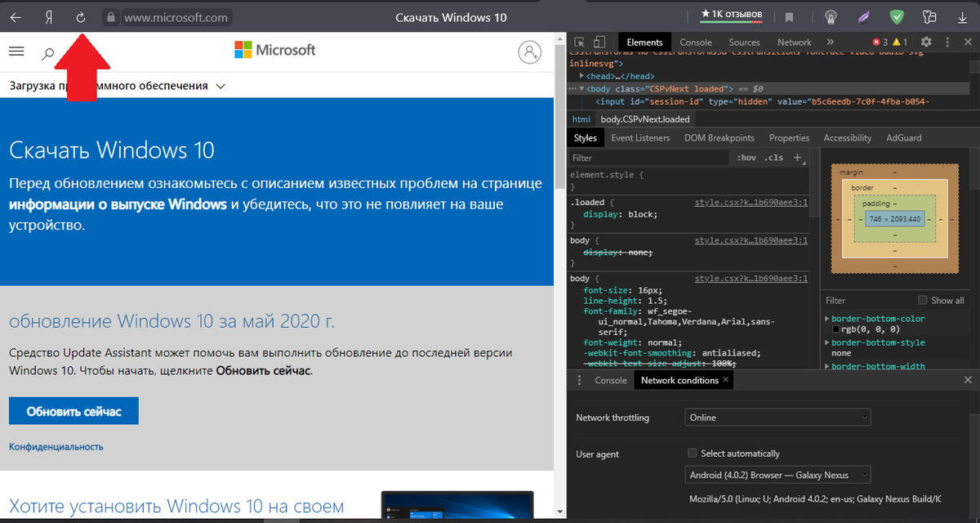Click the Microsoft site search magnifier
The width and height of the screenshot is (980, 523).
48,54
